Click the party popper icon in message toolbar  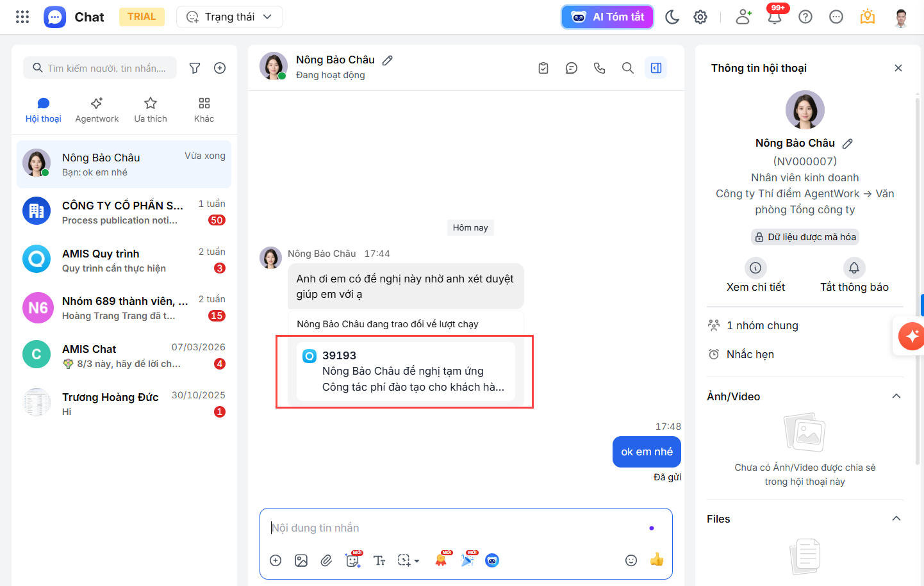(x=468, y=559)
